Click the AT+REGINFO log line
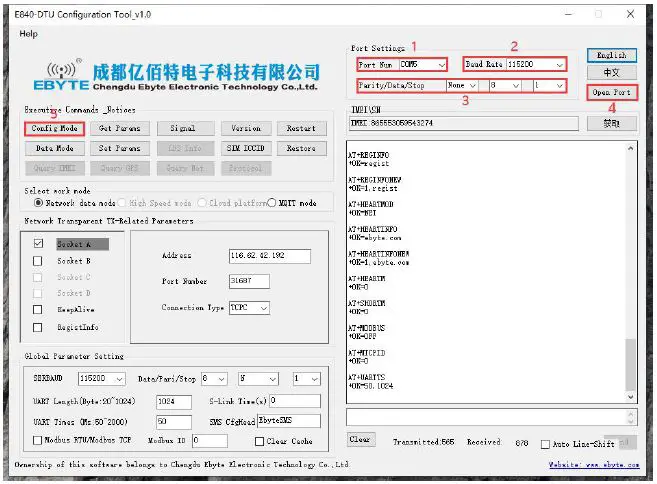The width and height of the screenshot is (657, 484). coord(369,155)
